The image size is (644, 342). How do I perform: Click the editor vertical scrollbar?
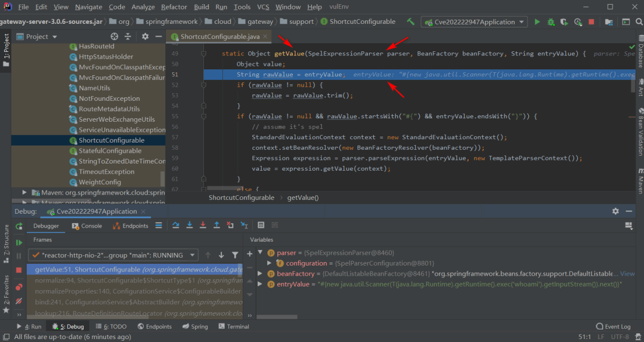tap(633, 84)
